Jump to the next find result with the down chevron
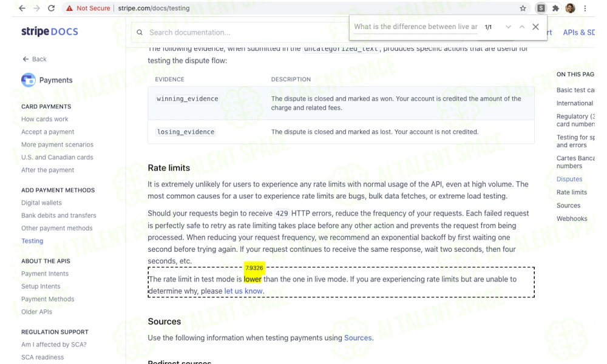 508,27
